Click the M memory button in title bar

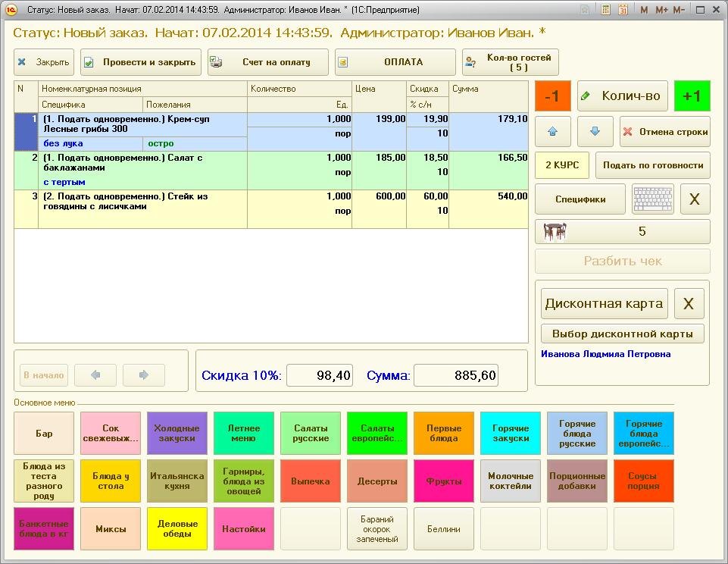(x=644, y=10)
